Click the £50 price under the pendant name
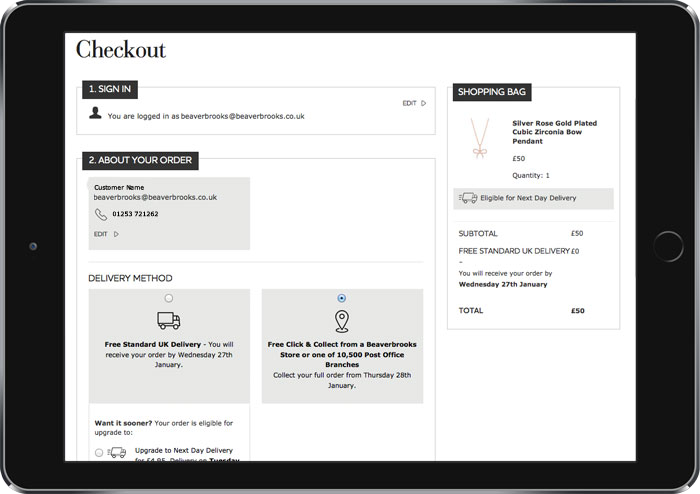 click(x=519, y=158)
